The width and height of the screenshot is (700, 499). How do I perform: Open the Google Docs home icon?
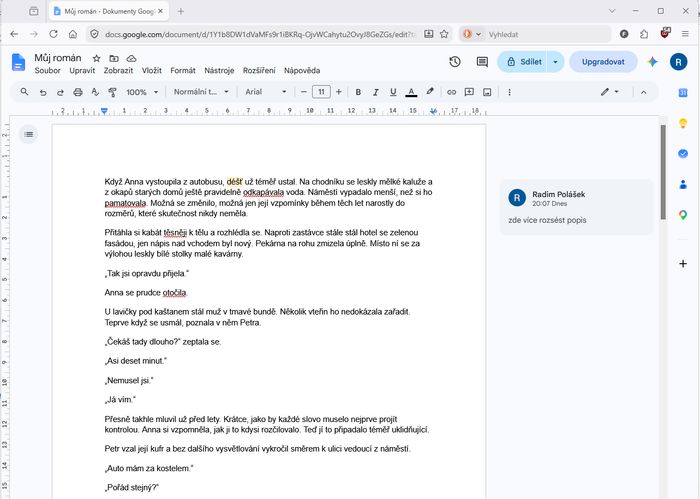(x=18, y=62)
